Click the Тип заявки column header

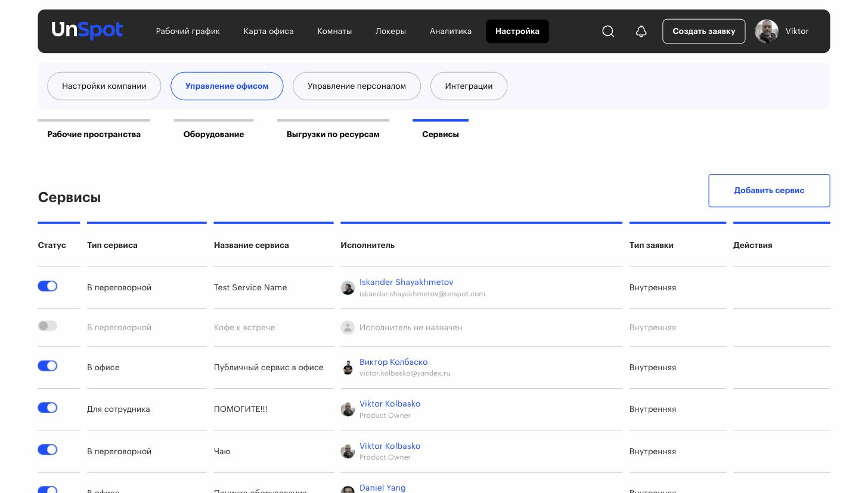(x=652, y=245)
